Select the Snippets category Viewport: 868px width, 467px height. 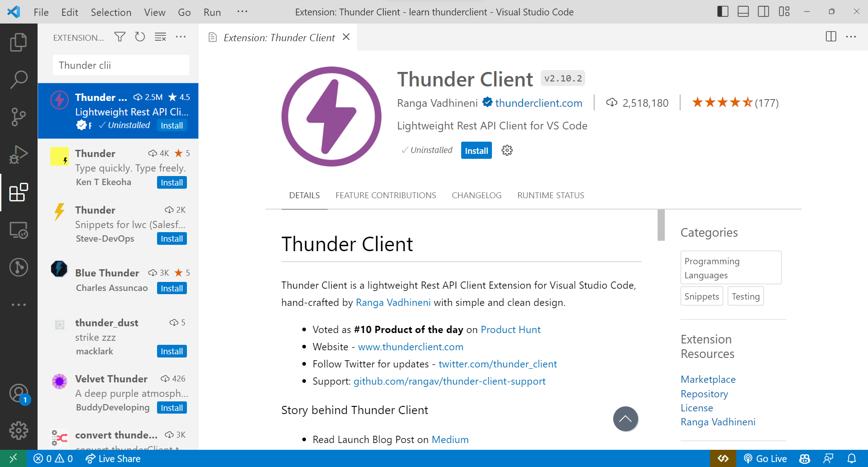pyautogui.click(x=701, y=296)
